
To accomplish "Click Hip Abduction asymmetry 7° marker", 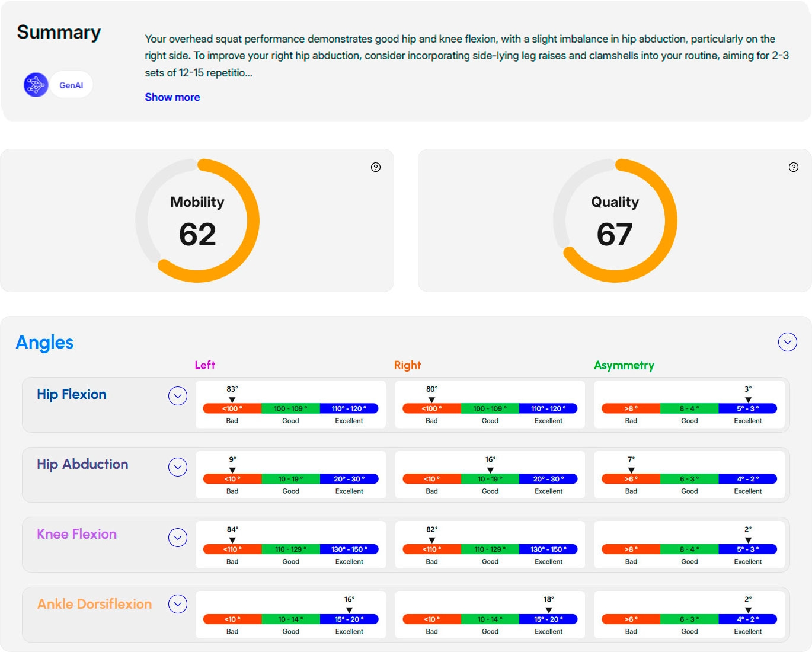I will pos(631,469).
